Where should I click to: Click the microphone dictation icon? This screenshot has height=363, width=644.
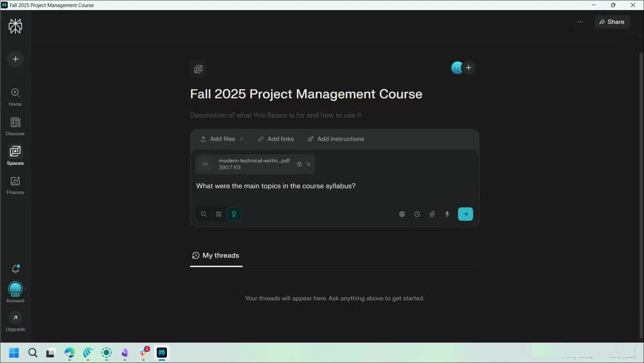(x=447, y=214)
